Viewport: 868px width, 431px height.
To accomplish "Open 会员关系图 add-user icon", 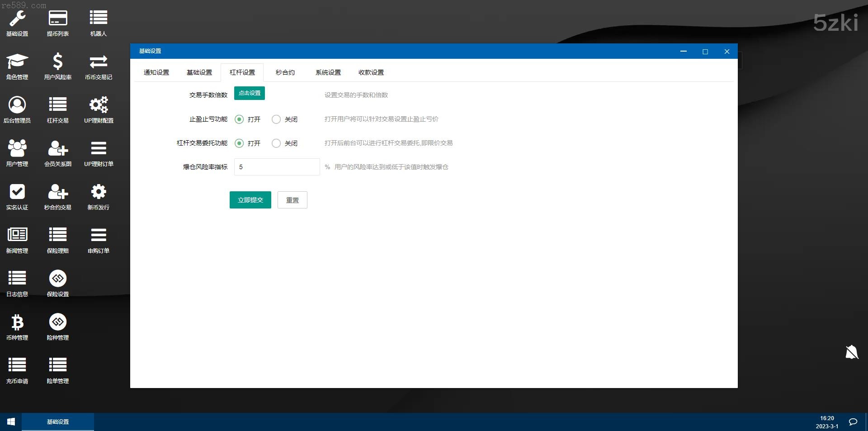I will click(x=58, y=149).
